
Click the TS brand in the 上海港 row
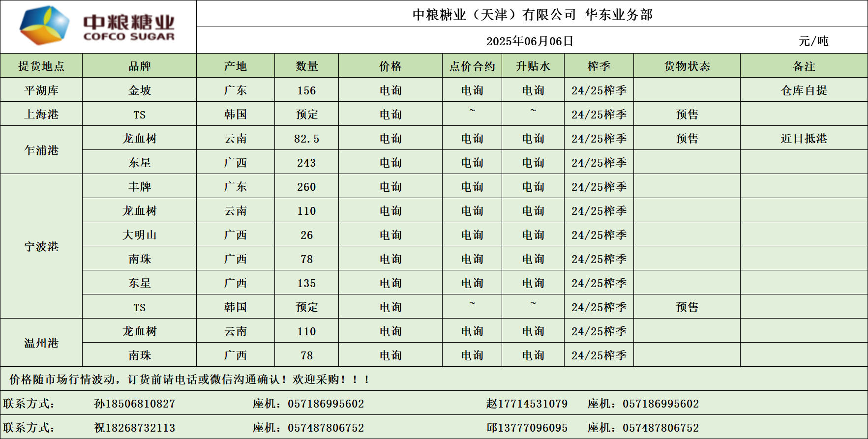[x=140, y=115]
